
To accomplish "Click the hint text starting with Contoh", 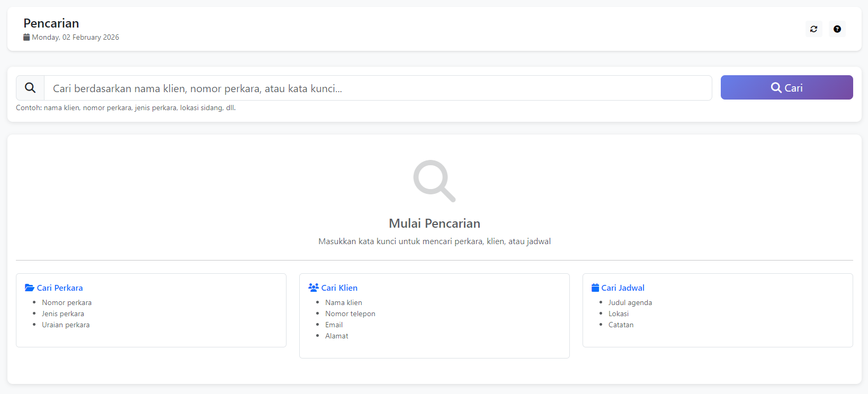I will (126, 108).
